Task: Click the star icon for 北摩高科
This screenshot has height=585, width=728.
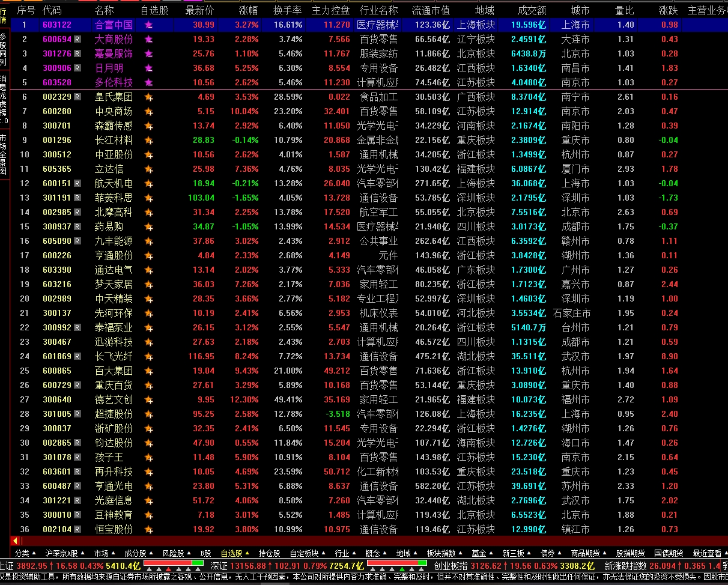Action: coord(149,212)
